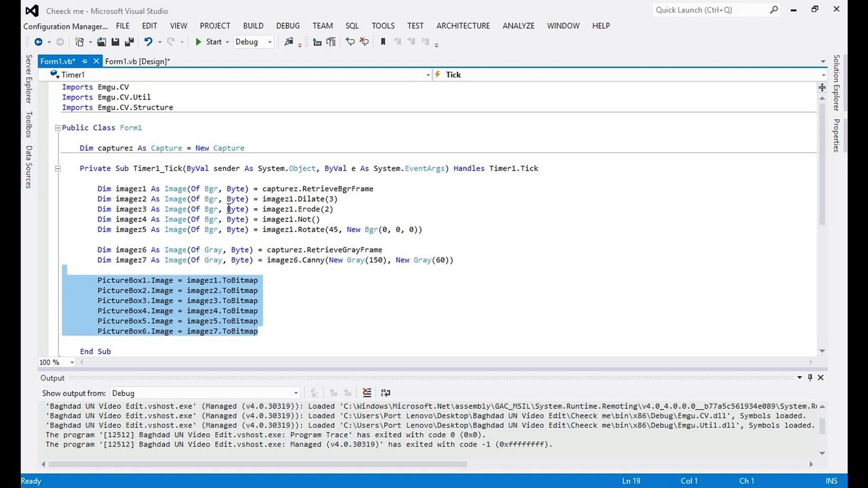Click the Open File toolbar icon
Image resolution: width=868 pixels, height=488 pixels.
(x=101, y=42)
